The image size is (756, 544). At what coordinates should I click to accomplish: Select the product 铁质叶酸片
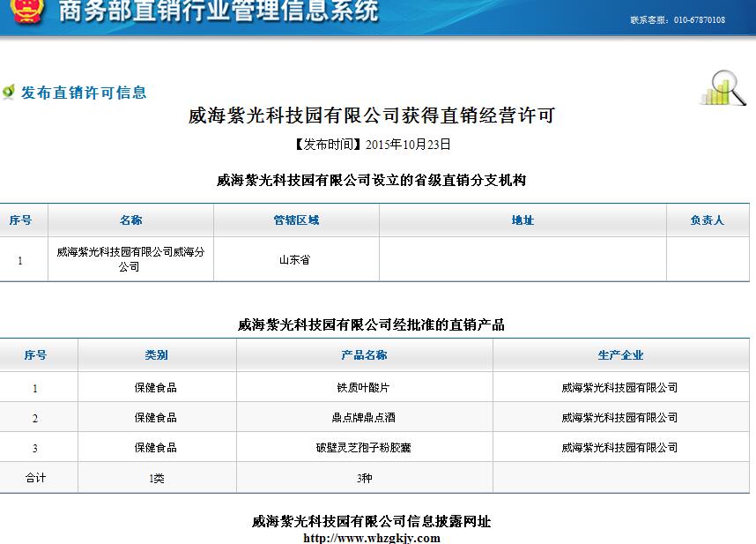pos(364,385)
